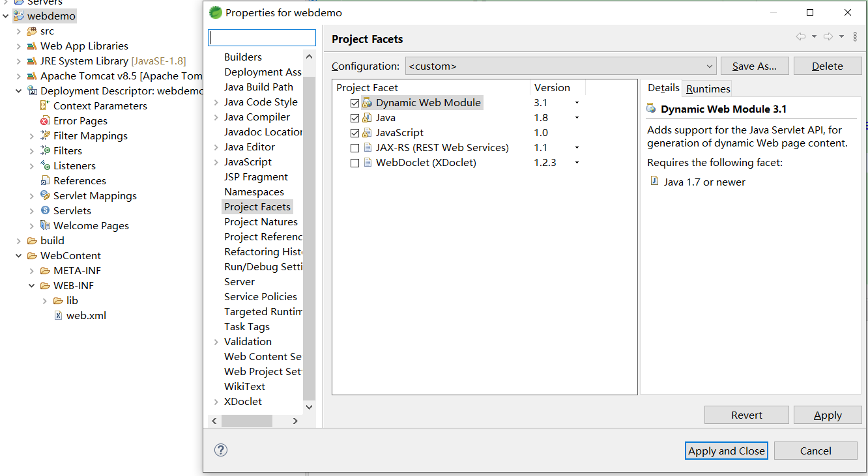Click the properties filter text field

(261, 37)
